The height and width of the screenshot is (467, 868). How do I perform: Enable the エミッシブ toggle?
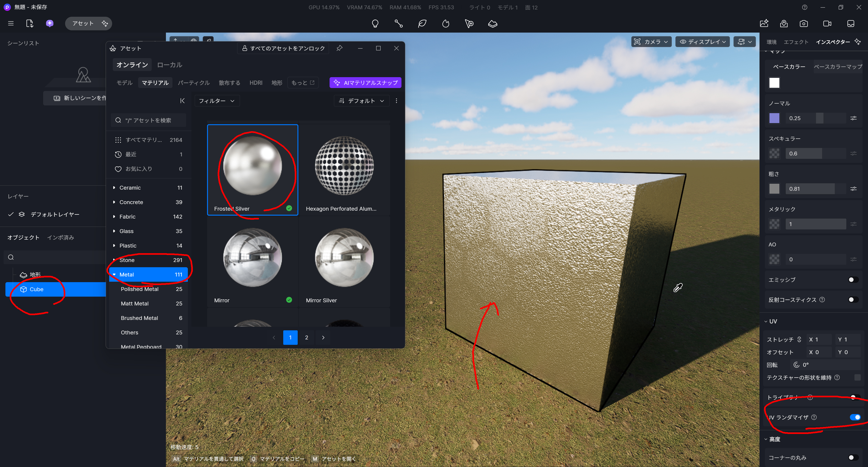pos(853,280)
